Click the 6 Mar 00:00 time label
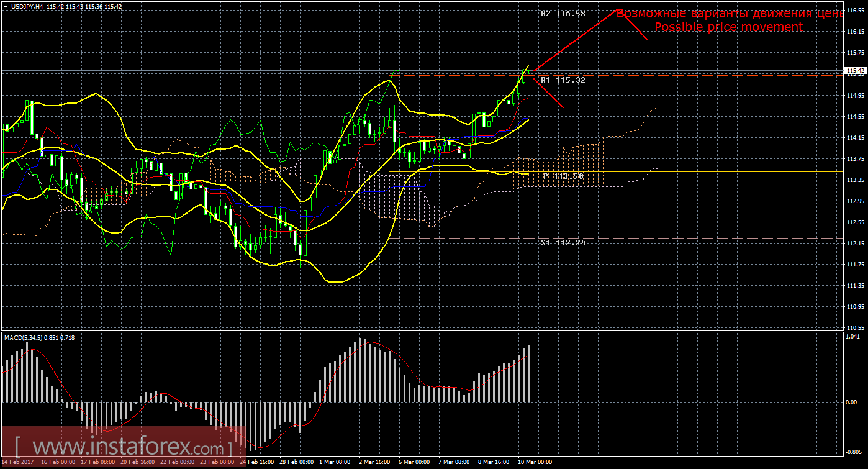This screenshot has width=868, height=469. 415,463
